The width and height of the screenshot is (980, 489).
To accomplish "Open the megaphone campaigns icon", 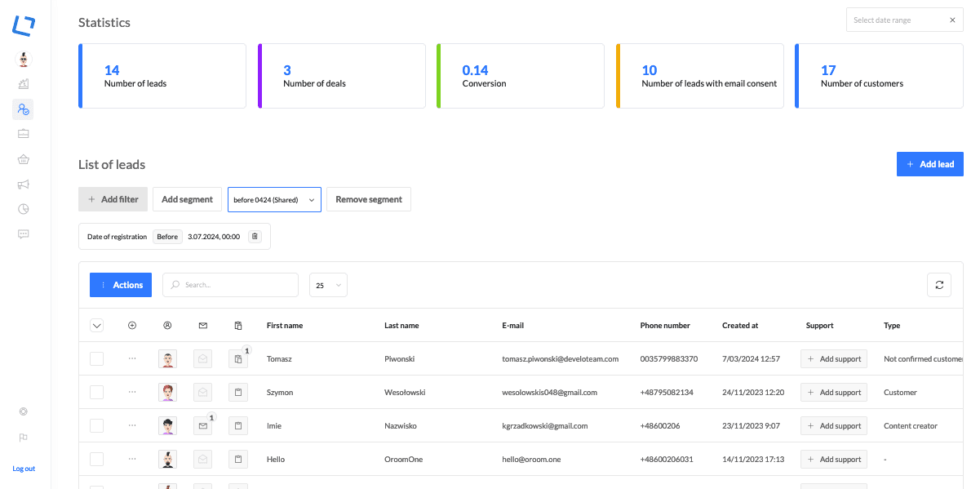I will 24,184.
